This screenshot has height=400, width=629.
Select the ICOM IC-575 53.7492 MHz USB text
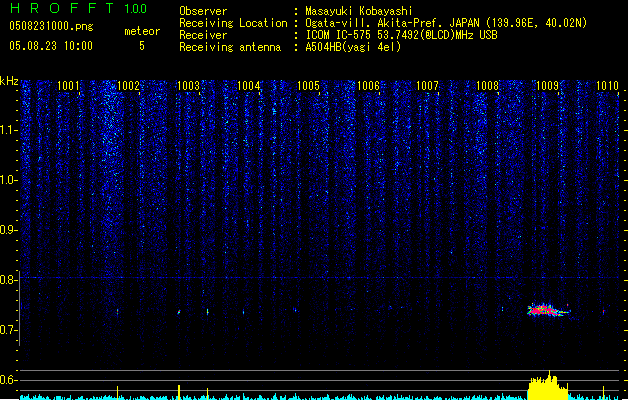[x=401, y=35]
